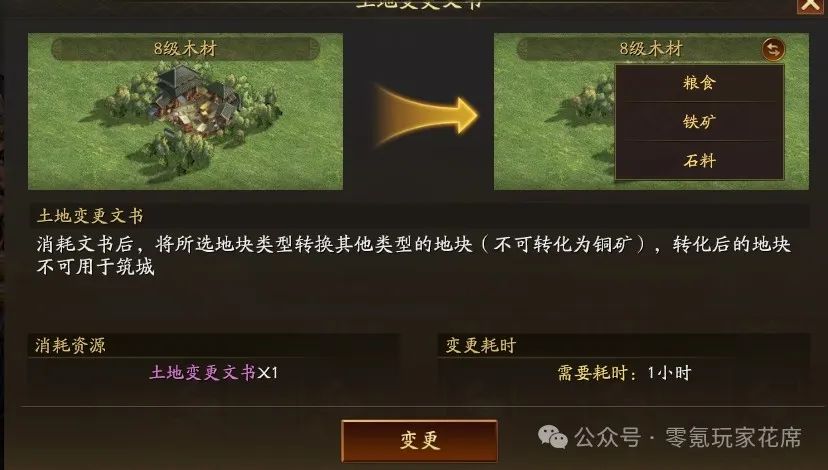This screenshot has height=470, width=828.
Task: Click the 需要耗时:1小时 text
Action: point(624,373)
